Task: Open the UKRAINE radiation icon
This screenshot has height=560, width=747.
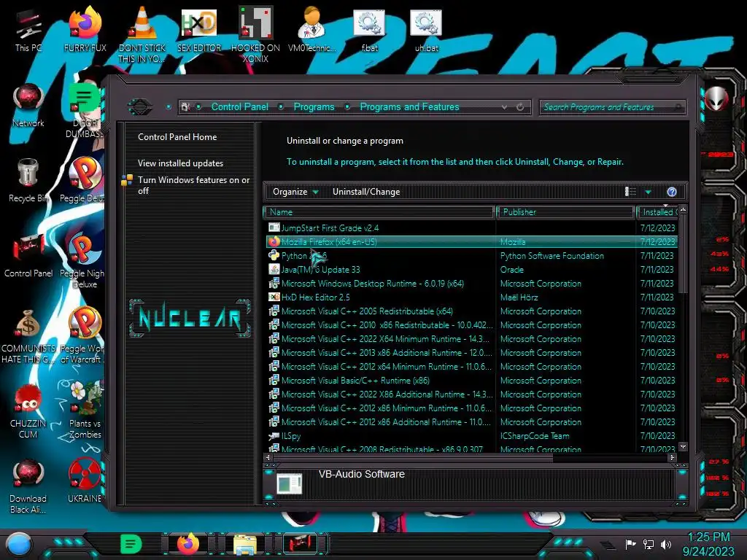Action: coord(85,480)
